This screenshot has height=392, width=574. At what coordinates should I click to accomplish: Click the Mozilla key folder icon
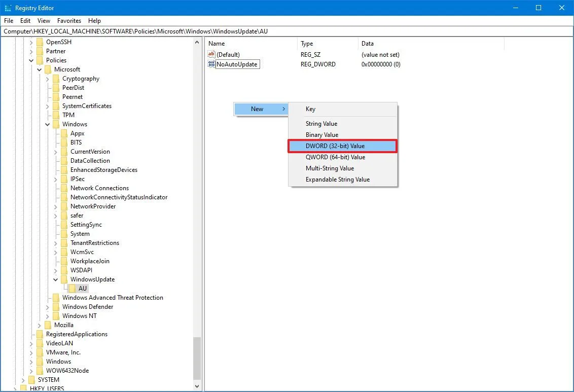pyautogui.click(x=48, y=325)
